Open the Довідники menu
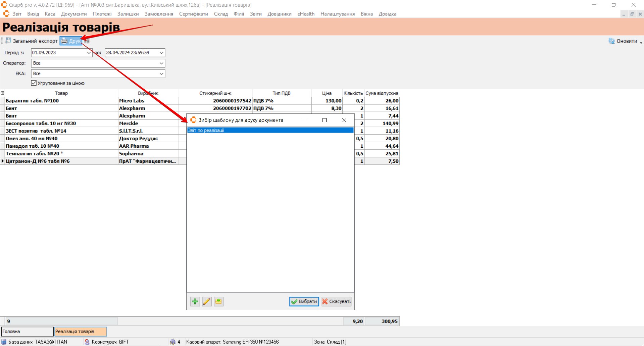 click(x=279, y=14)
